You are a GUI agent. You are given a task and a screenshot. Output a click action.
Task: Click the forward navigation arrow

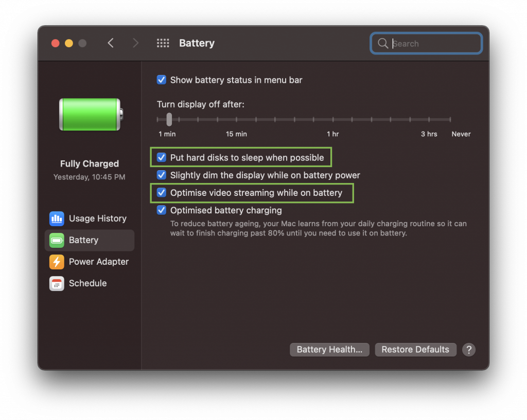click(x=135, y=43)
